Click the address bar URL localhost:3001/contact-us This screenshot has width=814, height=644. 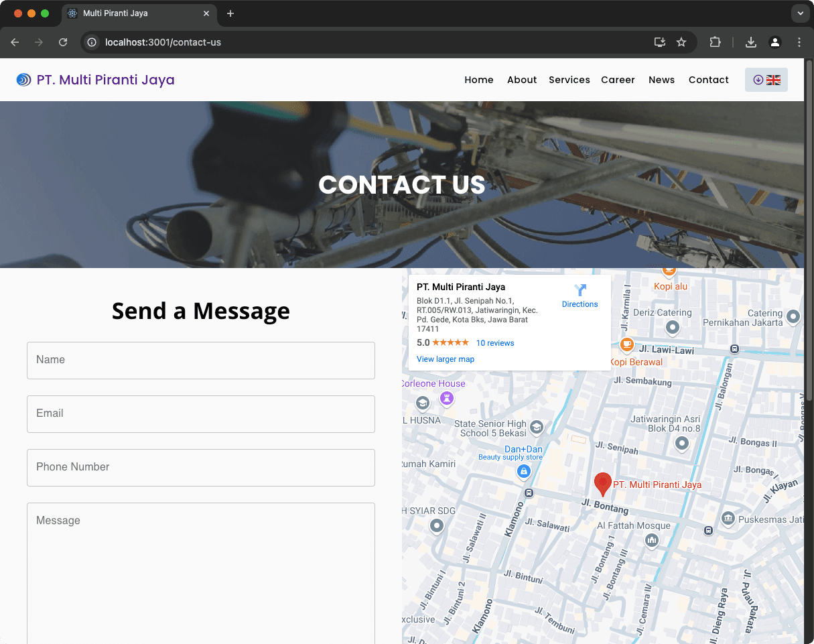163,42
